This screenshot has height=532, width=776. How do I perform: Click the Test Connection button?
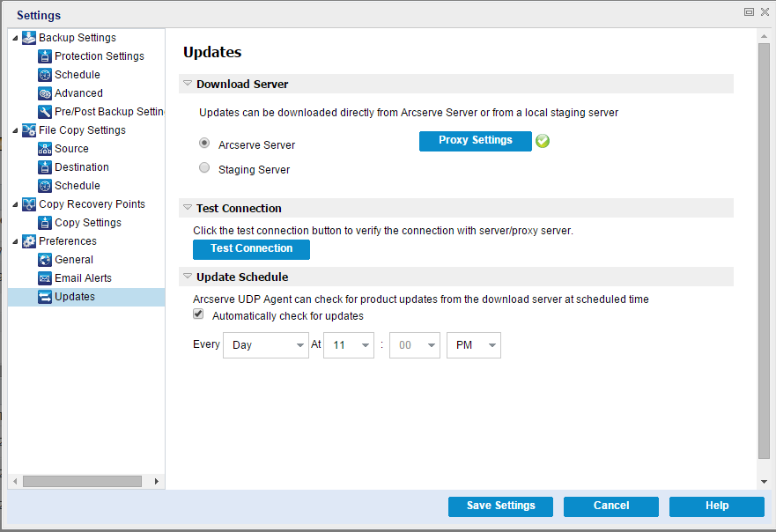pyautogui.click(x=251, y=249)
